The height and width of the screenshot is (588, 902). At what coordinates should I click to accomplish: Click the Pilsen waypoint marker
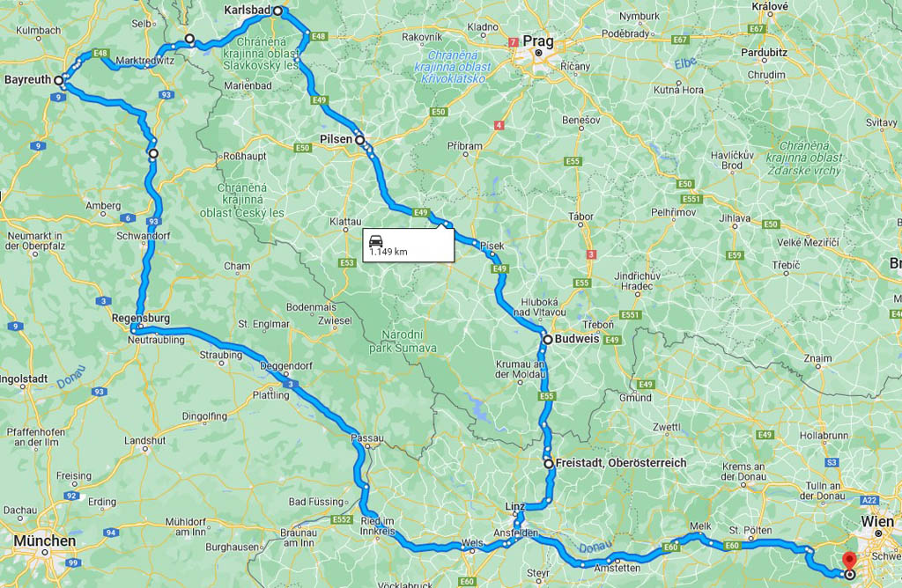(359, 140)
